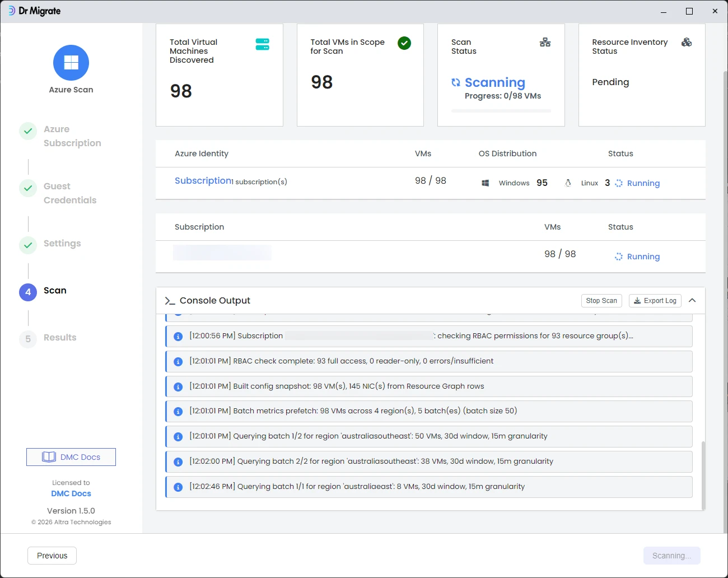The height and width of the screenshot is (578, 728).
Task: Click the step 5 Results number badge
Action: click(x=28, y=339)
